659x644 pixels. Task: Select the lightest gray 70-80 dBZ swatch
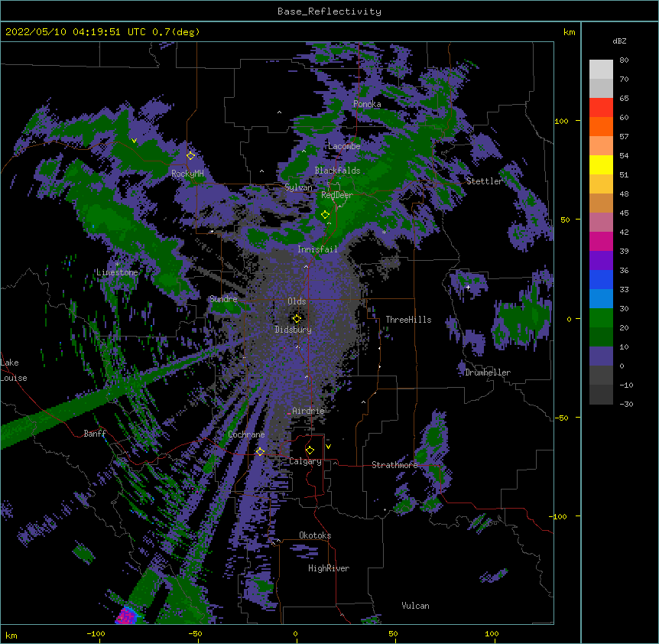click(x=601, y=70)
